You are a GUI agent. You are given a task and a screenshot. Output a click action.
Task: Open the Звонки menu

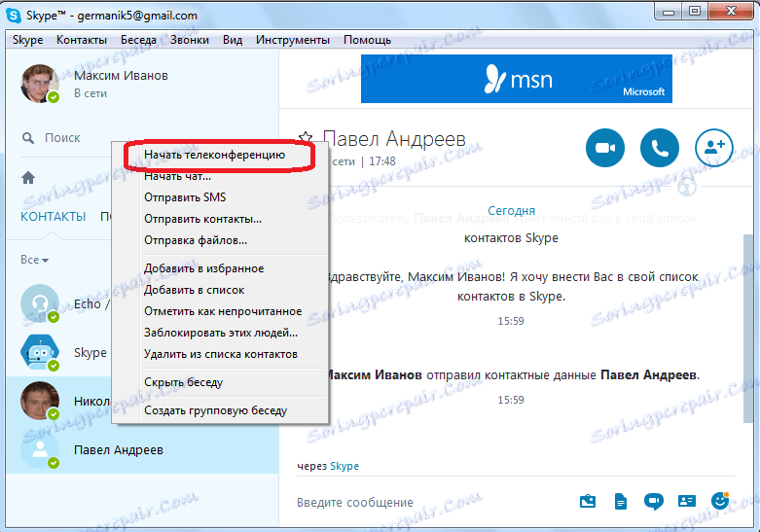[x=190, y=40]
